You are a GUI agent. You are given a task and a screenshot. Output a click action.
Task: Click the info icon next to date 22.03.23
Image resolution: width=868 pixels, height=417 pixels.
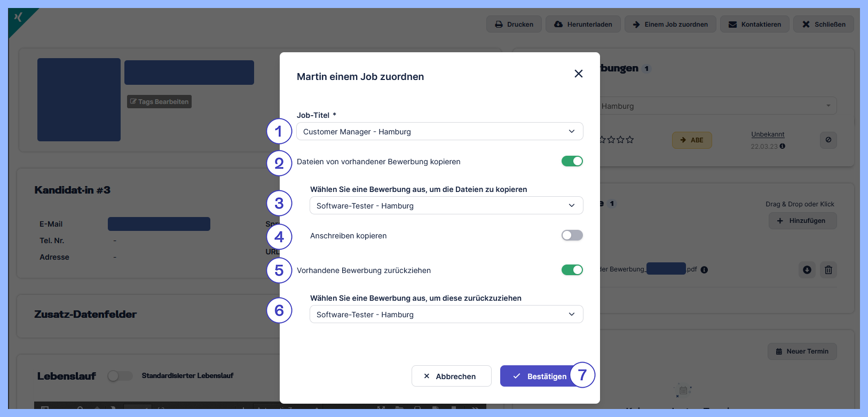coord(783,146)
